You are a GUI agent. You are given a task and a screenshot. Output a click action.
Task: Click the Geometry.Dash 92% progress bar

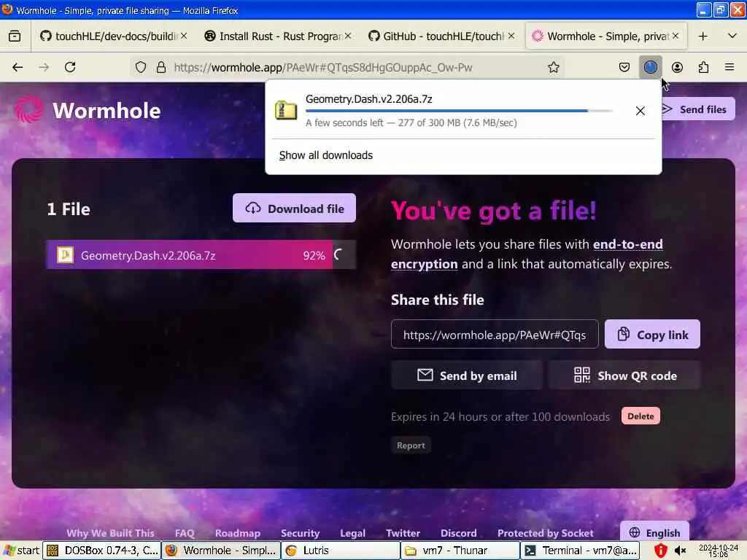tap(201, 254)
